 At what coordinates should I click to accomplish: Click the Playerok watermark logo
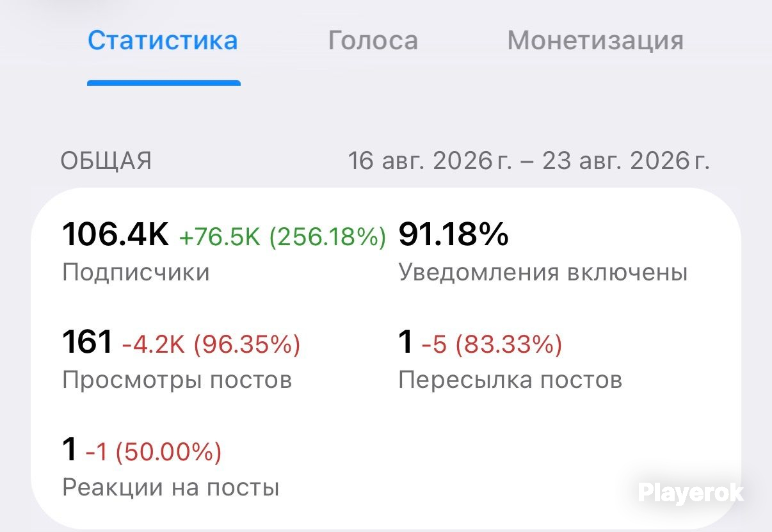coord(691,492)
